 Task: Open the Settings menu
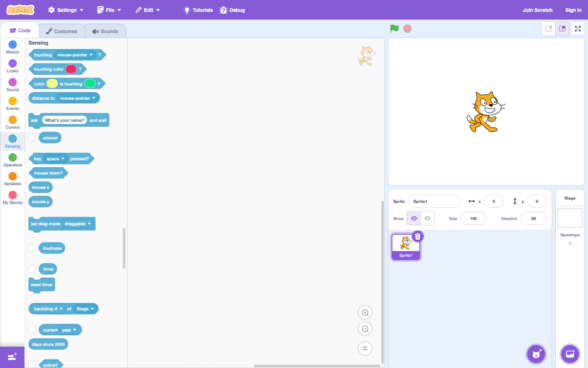pos(66,10)
